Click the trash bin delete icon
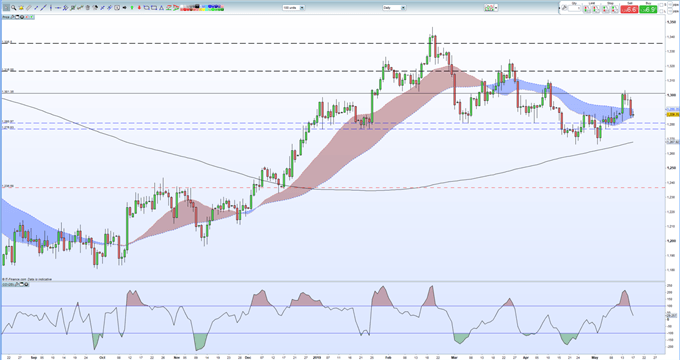This screenshot has height=360, width=680. pyautogui.click(x=88, y=7)
